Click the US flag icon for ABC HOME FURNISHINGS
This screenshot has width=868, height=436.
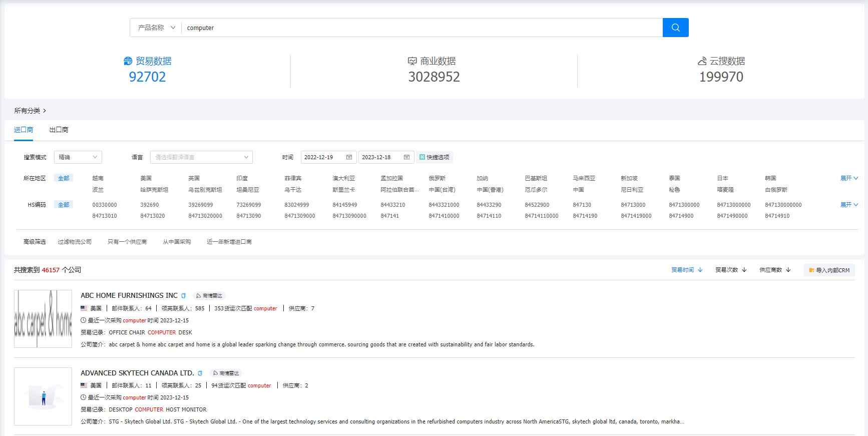point(84,308)
